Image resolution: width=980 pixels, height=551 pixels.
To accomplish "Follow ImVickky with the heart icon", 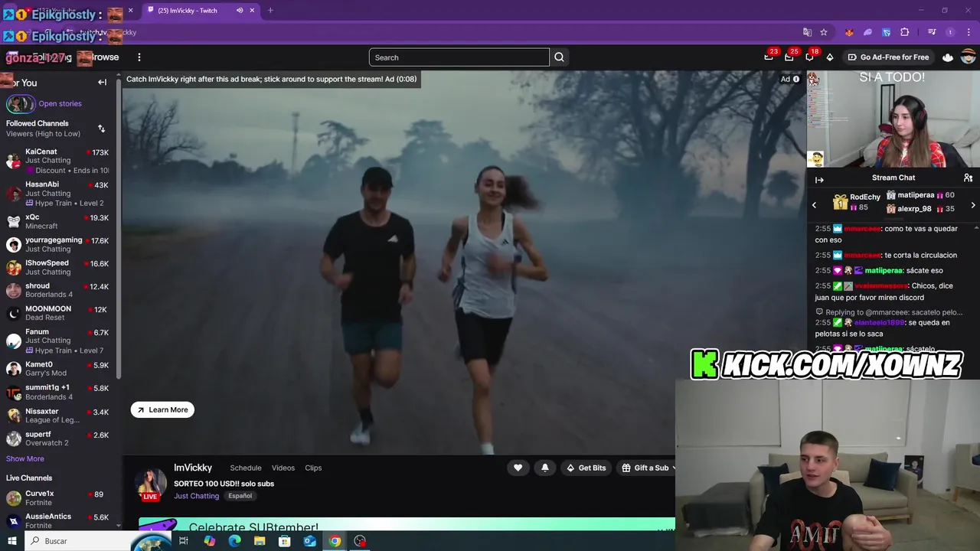I will click(x=518, y=468).
